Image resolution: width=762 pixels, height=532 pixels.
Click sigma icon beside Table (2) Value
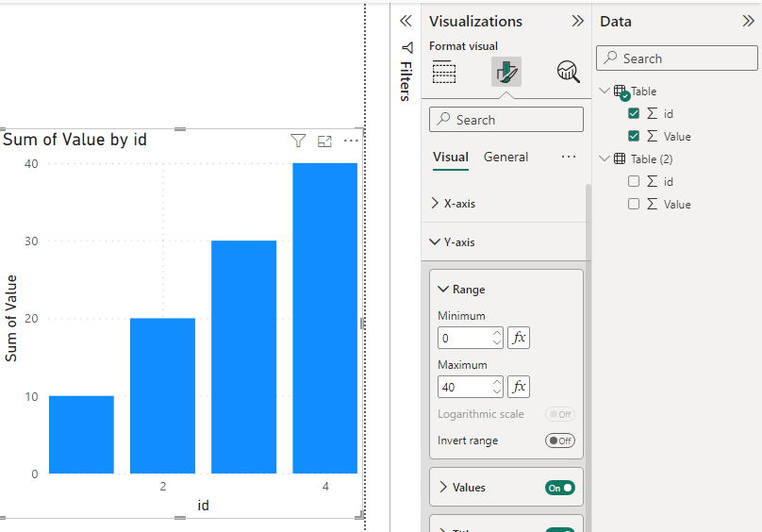coord(653,205)
